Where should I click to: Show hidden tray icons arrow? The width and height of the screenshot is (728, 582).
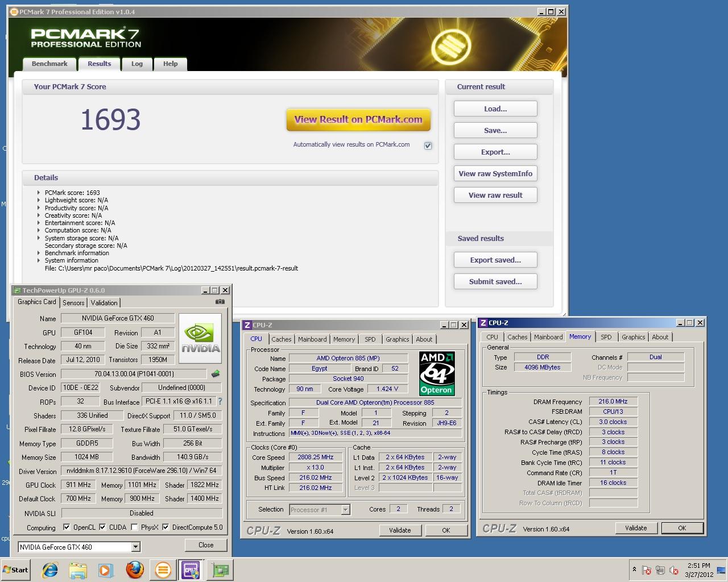pos(634,569)
